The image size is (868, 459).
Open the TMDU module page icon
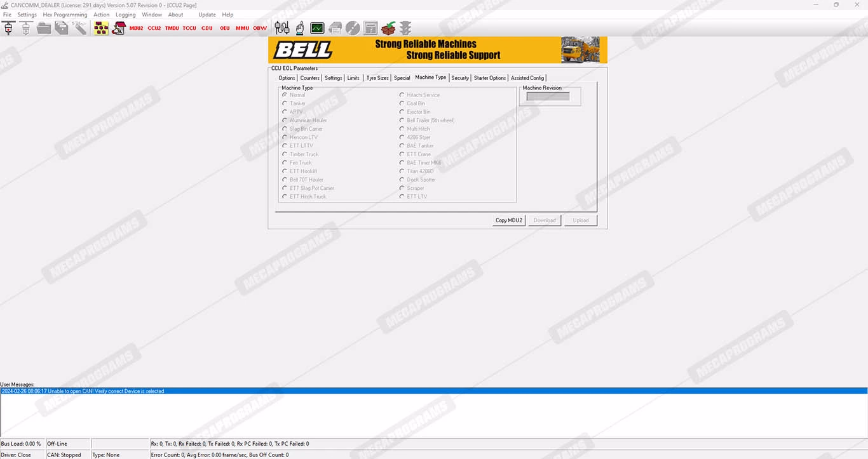point(172,28)
